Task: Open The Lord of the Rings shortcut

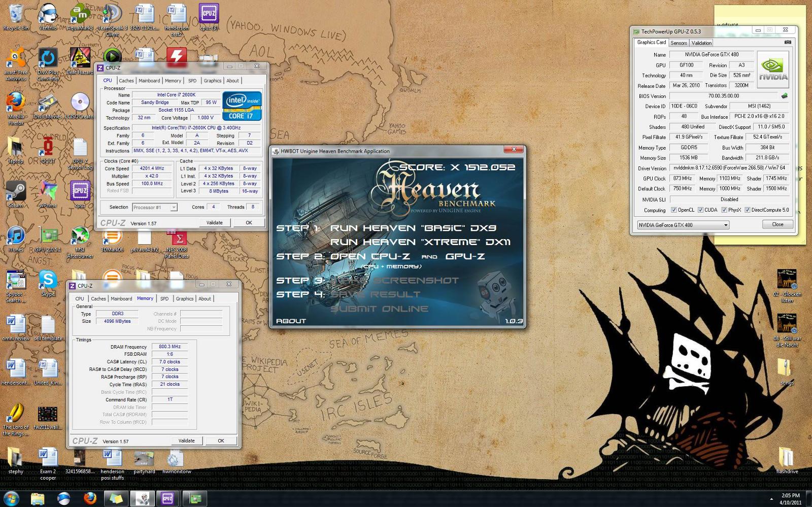Action: tap(16, 420)
